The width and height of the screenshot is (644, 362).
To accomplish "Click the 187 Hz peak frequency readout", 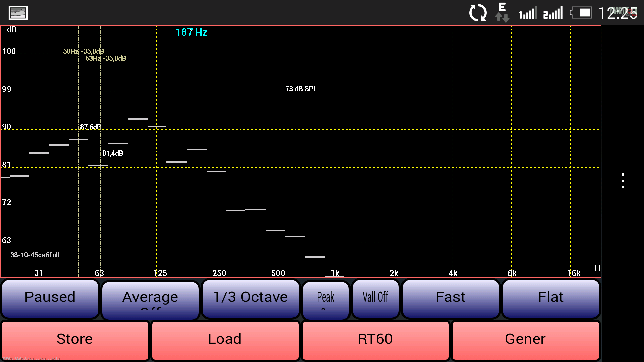I will (x=192, y=32).
